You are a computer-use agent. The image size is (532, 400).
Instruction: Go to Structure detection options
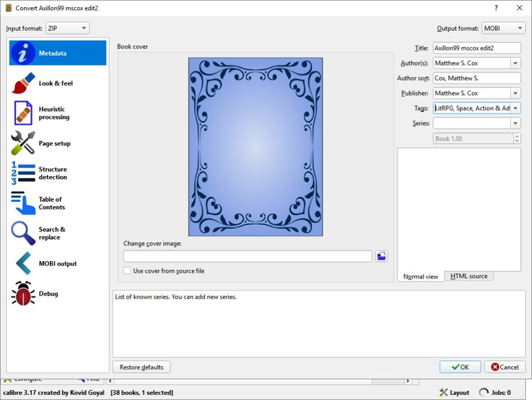(52, 173)
